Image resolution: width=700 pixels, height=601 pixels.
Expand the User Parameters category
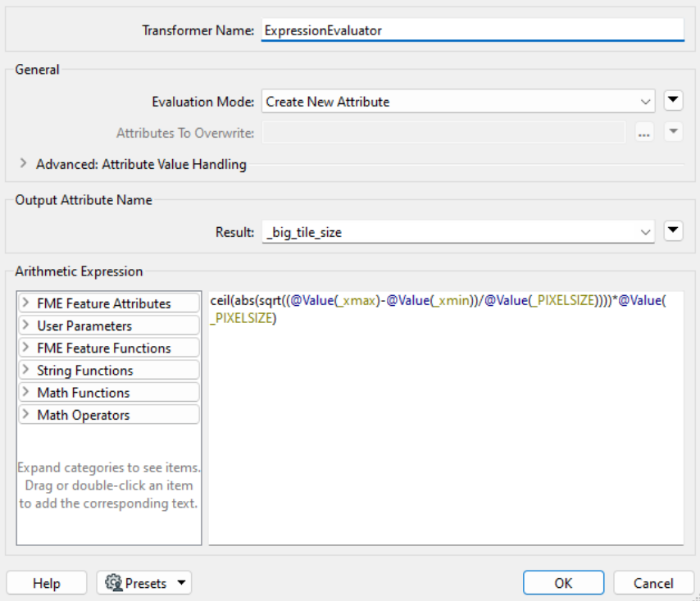tap(24, 326)
